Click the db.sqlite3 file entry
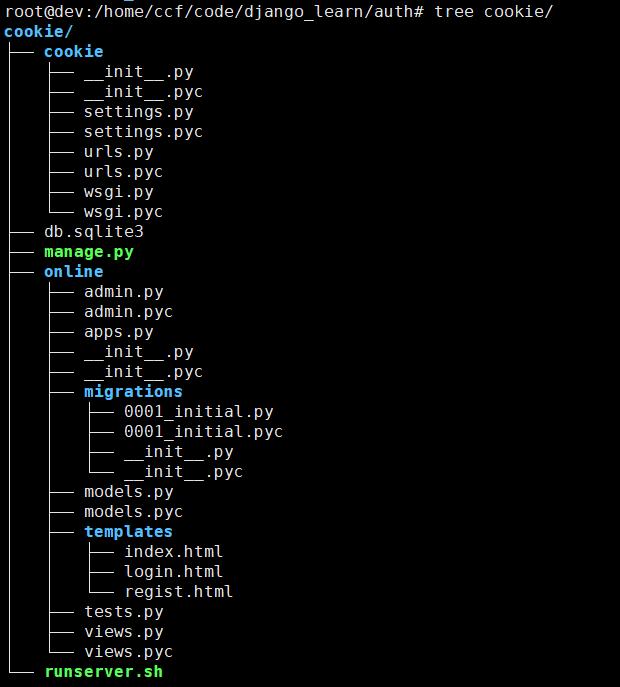 coord(94,231)
